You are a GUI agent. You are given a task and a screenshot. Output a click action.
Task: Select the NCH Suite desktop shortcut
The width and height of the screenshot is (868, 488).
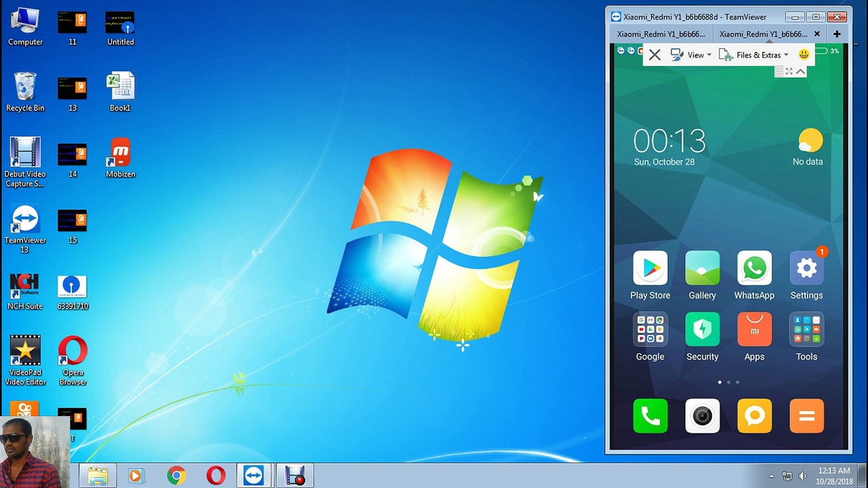25,291
